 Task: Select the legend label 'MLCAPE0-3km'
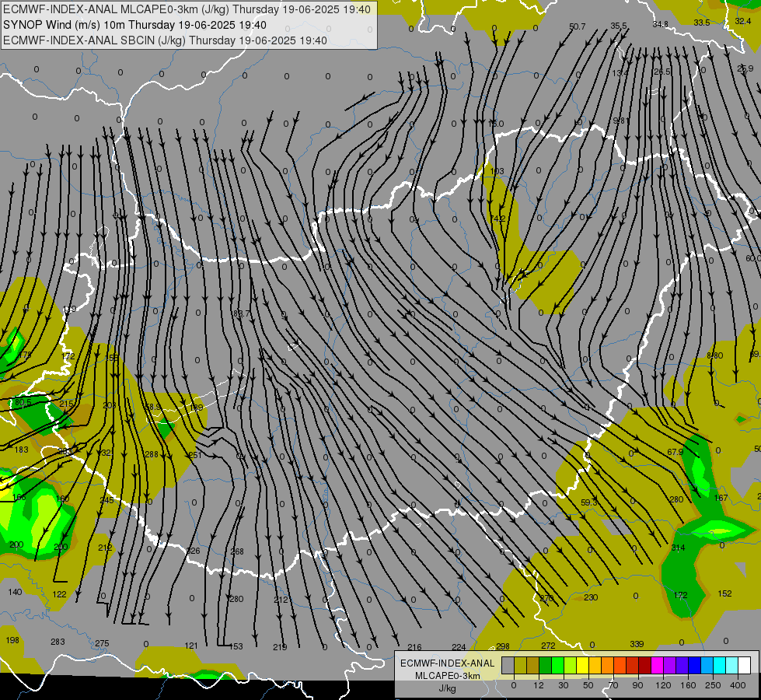point(448,676)
